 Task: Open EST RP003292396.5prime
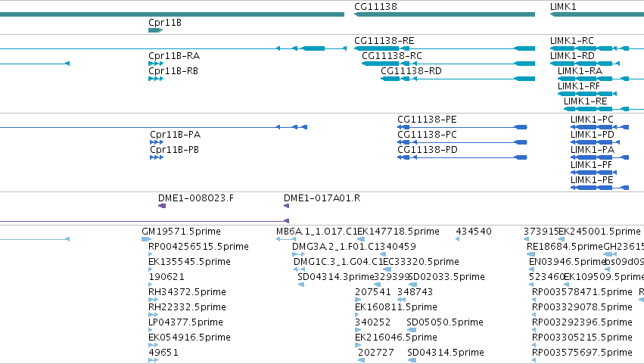point(582,322)
